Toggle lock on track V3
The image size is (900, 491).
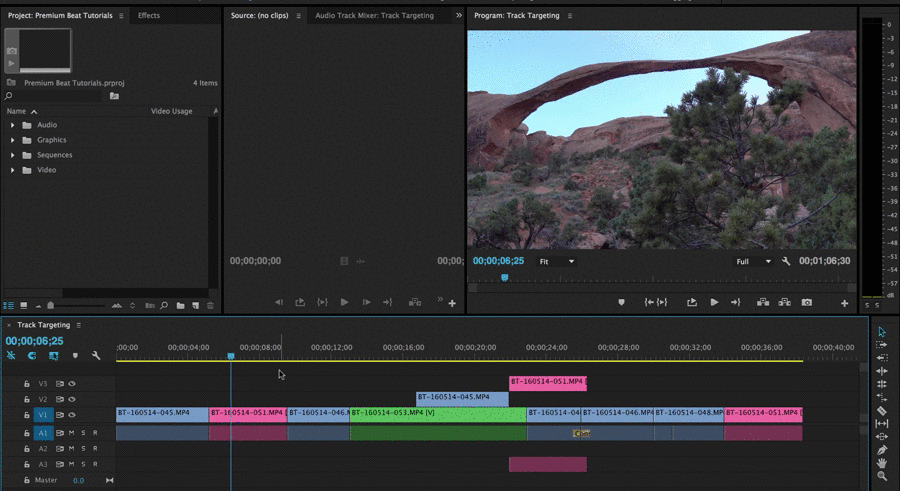[x=27, y=383]
